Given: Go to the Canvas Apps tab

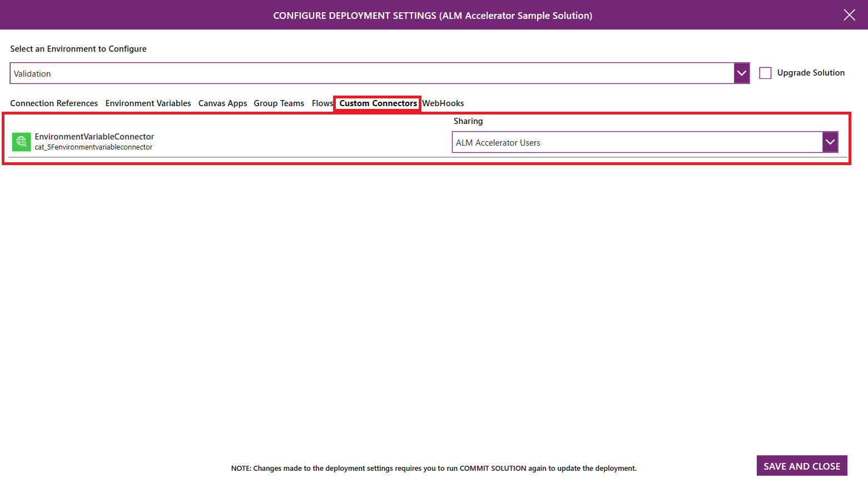Looking at the screenshot, I should (x=222, y=103).
